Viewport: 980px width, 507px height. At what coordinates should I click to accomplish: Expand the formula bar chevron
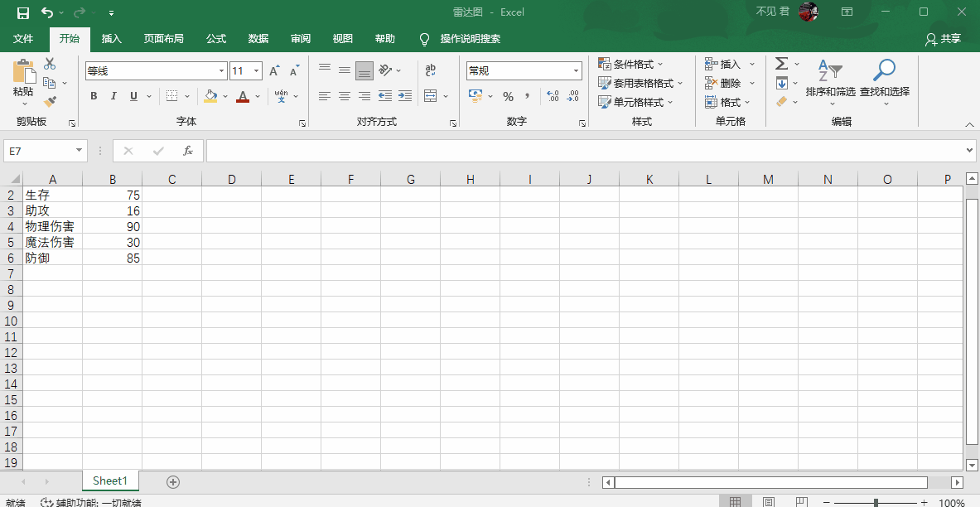click(x=969, y=150)
